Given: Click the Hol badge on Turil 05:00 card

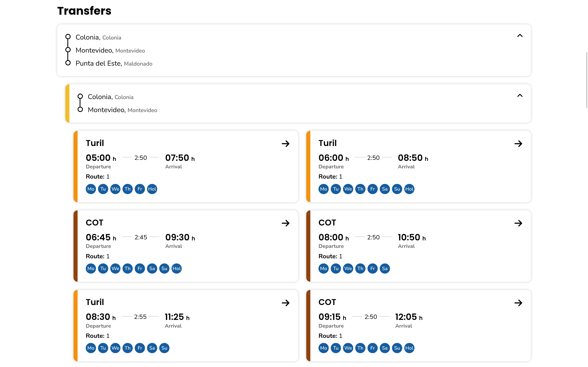Looking at the screenshot, I should click(152, 189).
